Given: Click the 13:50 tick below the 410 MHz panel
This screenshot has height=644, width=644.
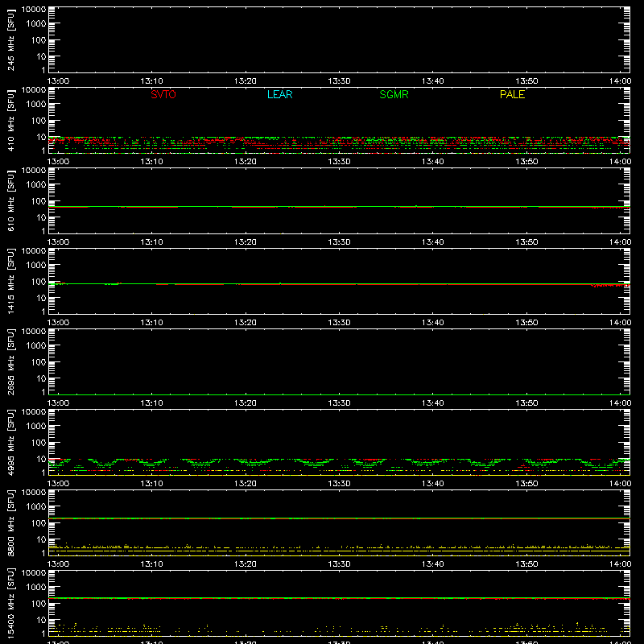Looking at the screenshot, I should (526, 162).
